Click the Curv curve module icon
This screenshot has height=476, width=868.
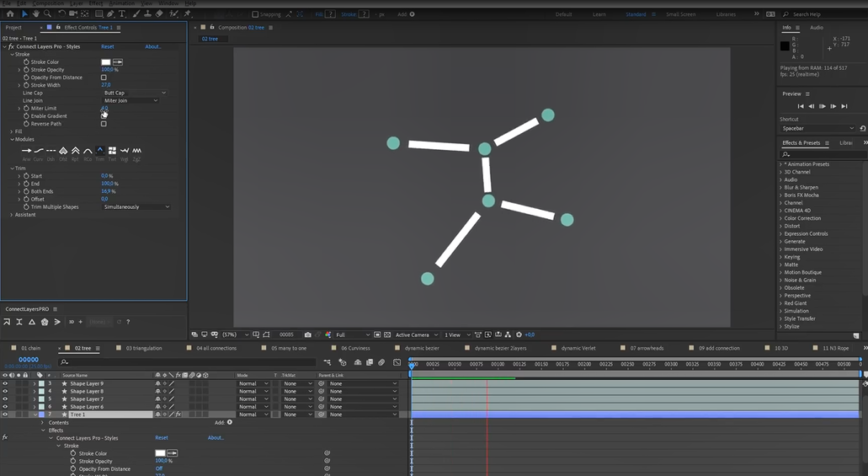(38, 151)
